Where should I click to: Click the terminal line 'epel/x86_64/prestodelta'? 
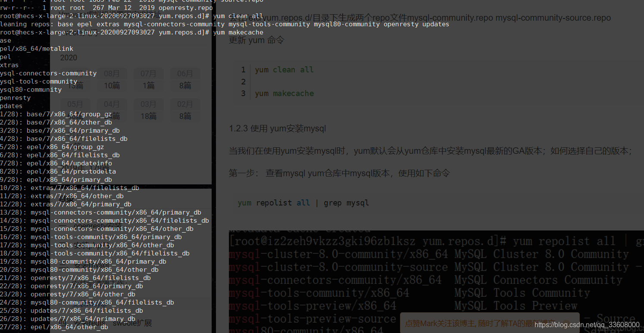coord(58,171)
